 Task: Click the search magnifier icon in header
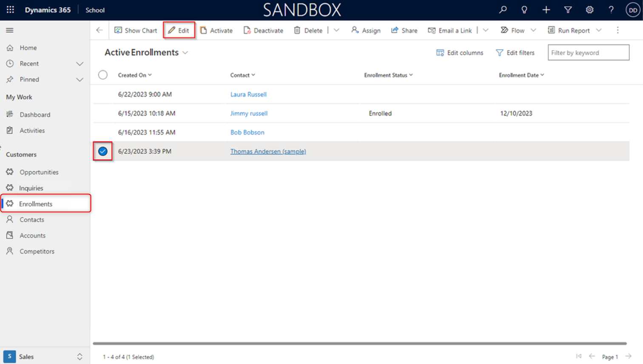503,10
